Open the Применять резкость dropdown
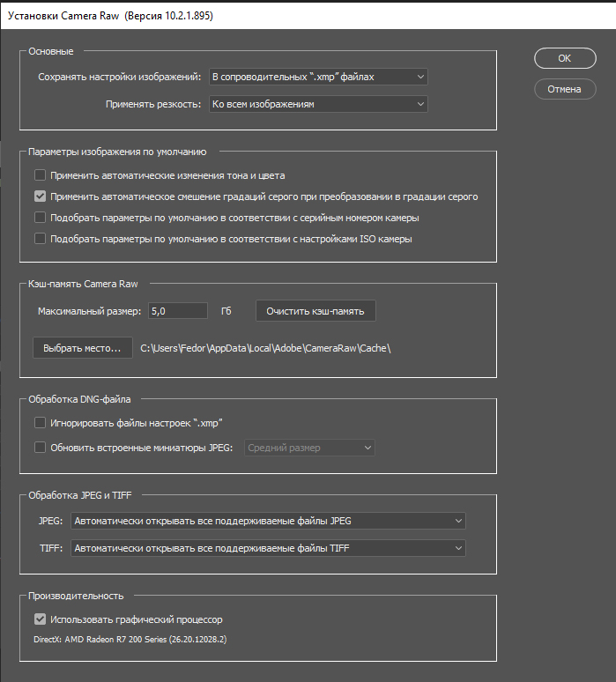This screenshot has height=682, width=616. click(x=318, y=104)
